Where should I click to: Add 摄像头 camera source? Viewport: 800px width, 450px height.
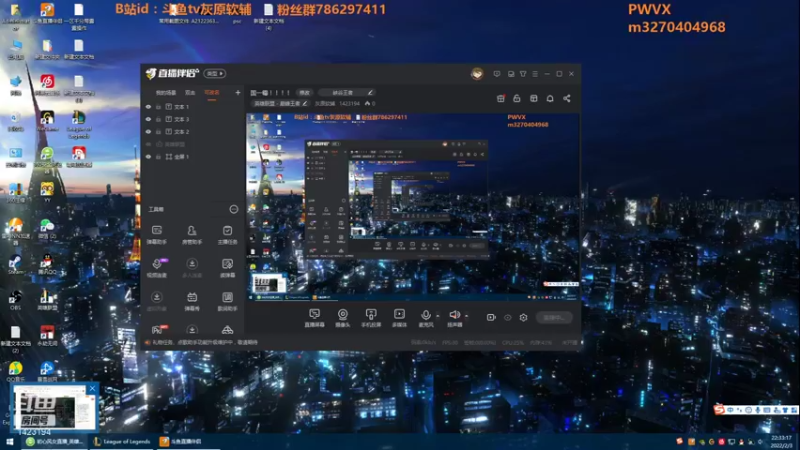343,317
